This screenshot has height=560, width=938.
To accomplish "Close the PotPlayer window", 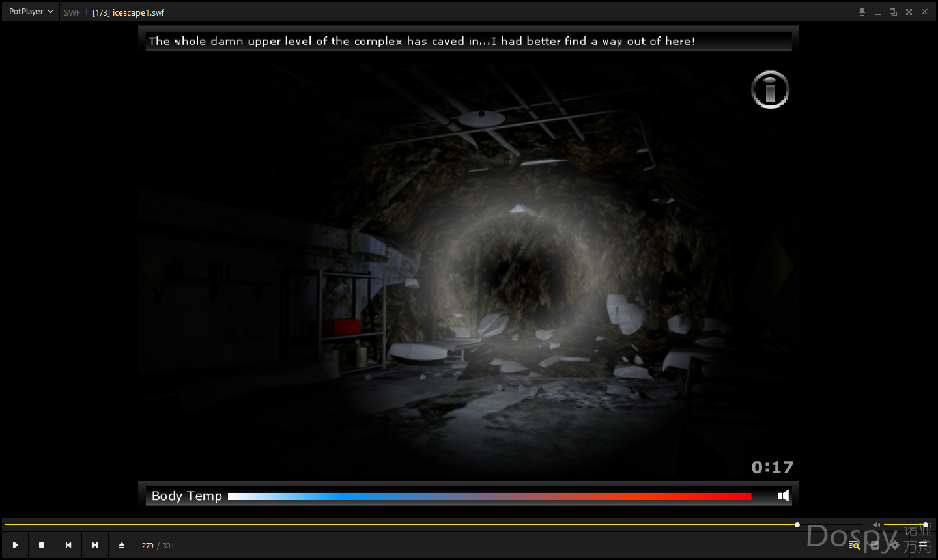I will click(x=924, y=12).
